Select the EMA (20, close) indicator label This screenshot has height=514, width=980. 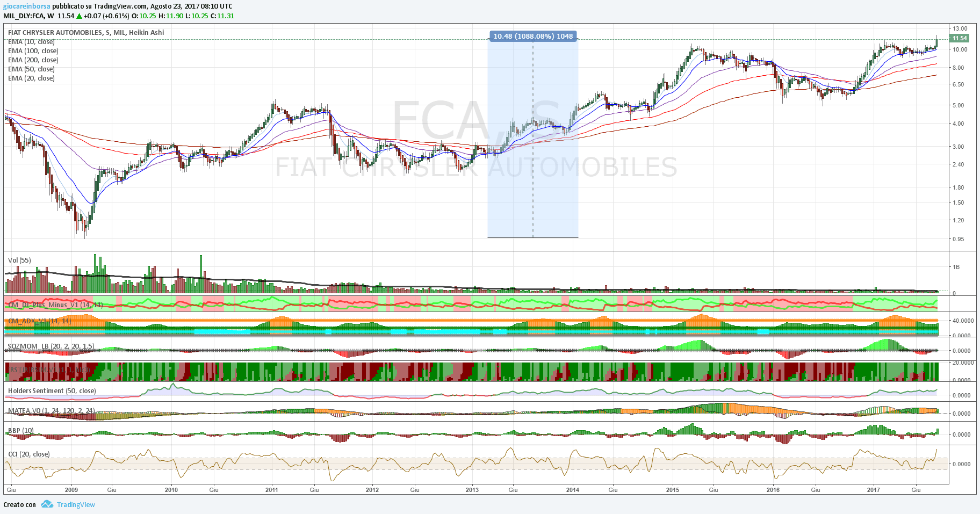tap(31, 78)
